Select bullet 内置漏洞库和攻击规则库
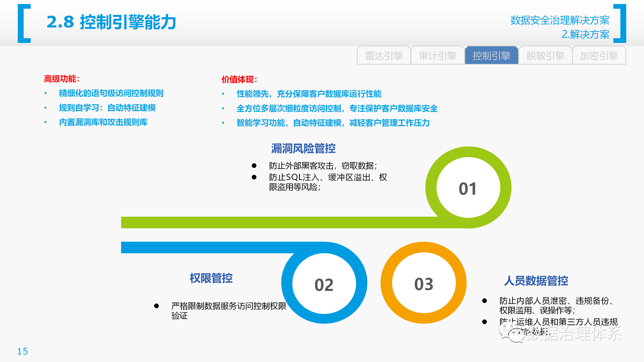Image resolution: width=644 pixels, height=362 pixels. (103, 122)
